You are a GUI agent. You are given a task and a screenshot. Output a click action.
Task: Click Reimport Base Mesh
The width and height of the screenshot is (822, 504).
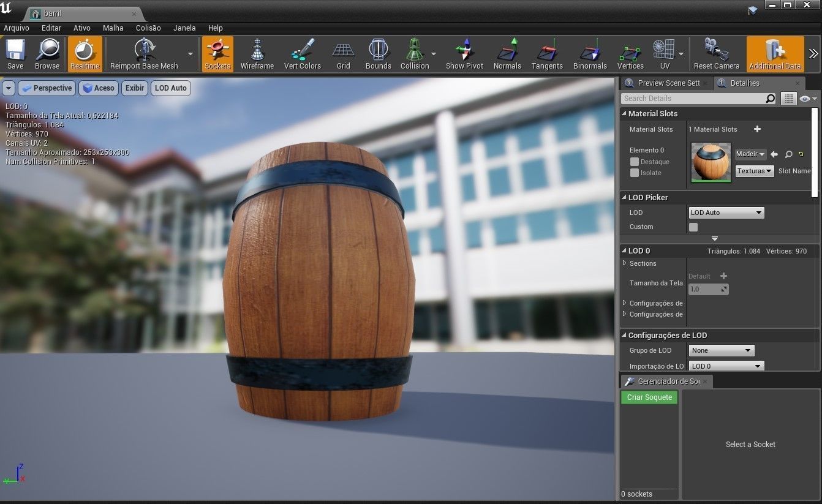(144, 54)
